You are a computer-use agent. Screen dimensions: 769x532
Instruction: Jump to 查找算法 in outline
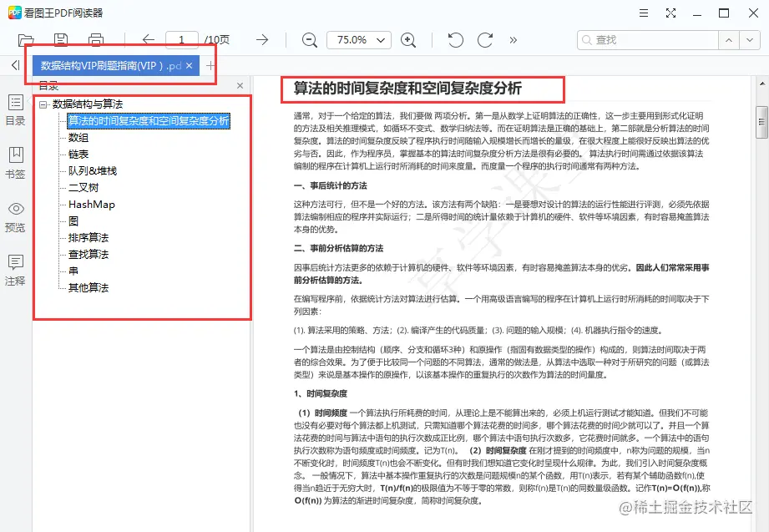pos(89,254)
